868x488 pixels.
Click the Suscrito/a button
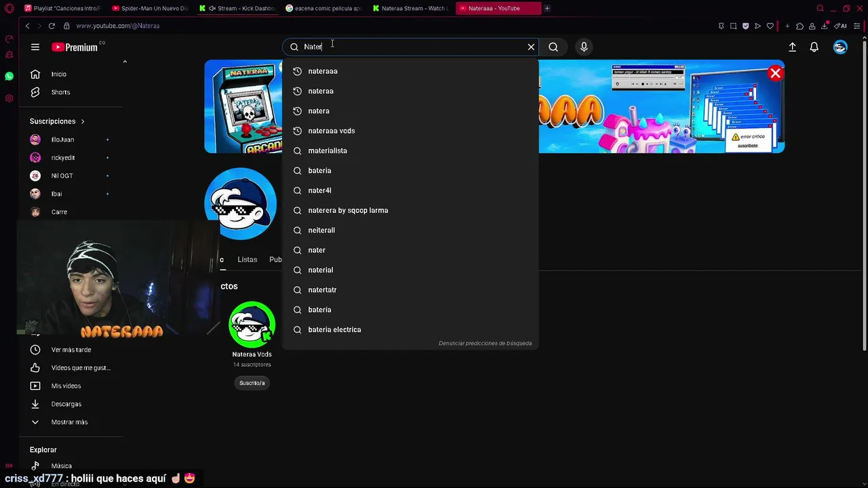click(x=252, y=383)
